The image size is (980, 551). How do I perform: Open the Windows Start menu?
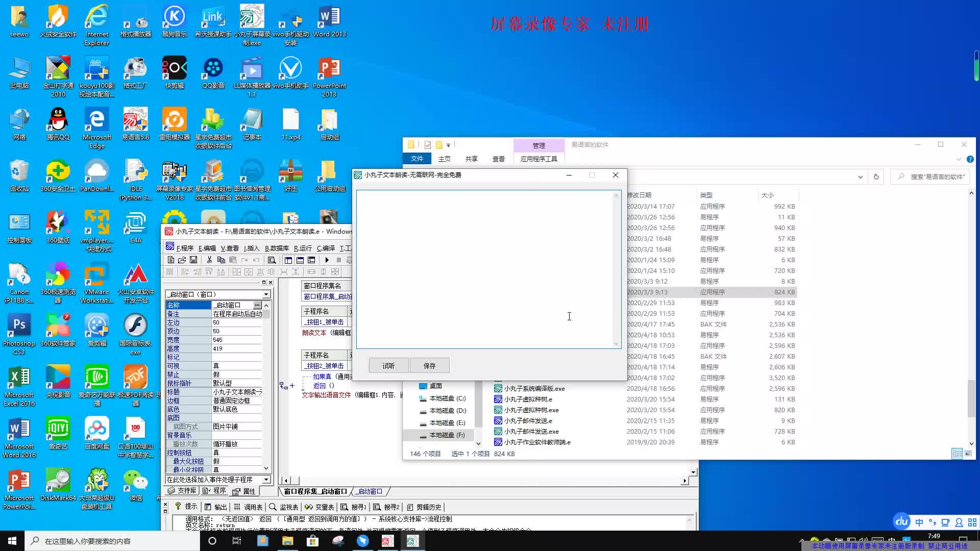[12, 541]
